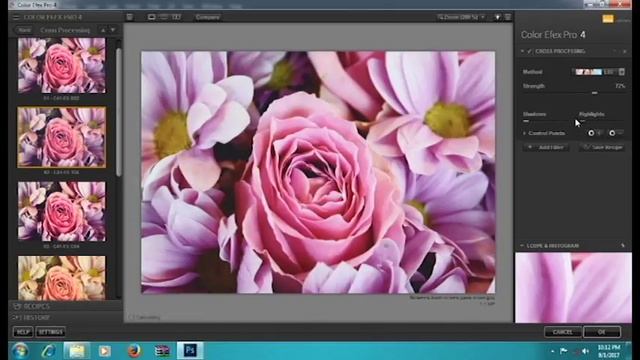The width and height of the screenshot is (640, 360).
Task: Open the History section
Action: [x=65, y=317]
